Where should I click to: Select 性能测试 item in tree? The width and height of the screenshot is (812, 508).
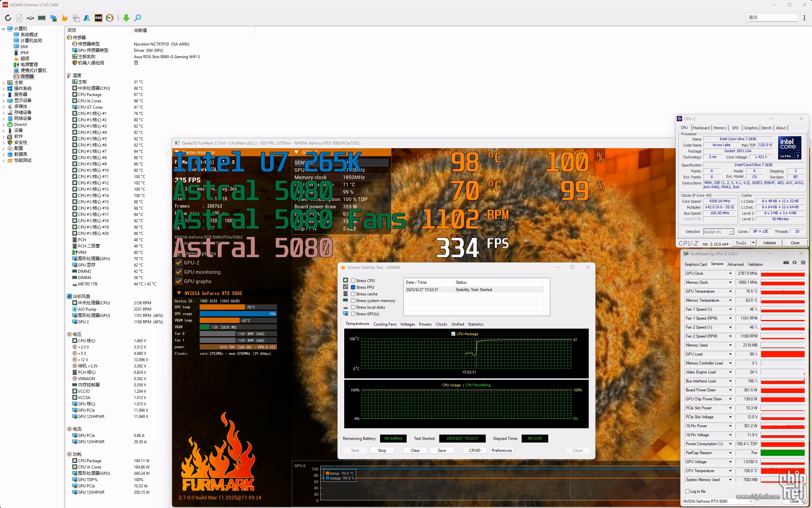pos(20,160)
